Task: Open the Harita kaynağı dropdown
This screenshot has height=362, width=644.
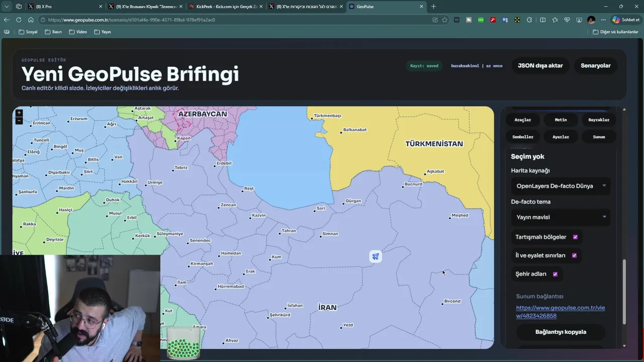Action: pos(561,186)
